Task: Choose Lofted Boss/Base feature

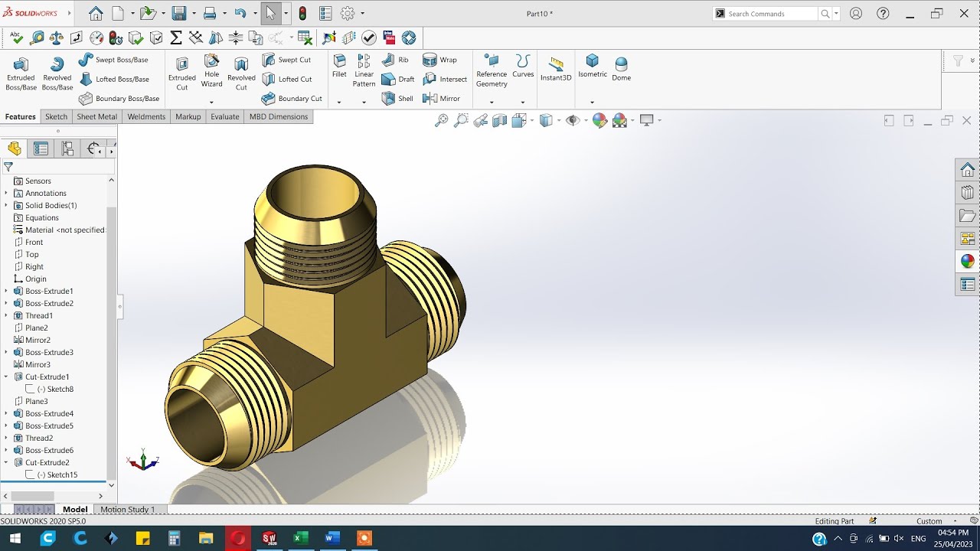Action: [113, 79]
